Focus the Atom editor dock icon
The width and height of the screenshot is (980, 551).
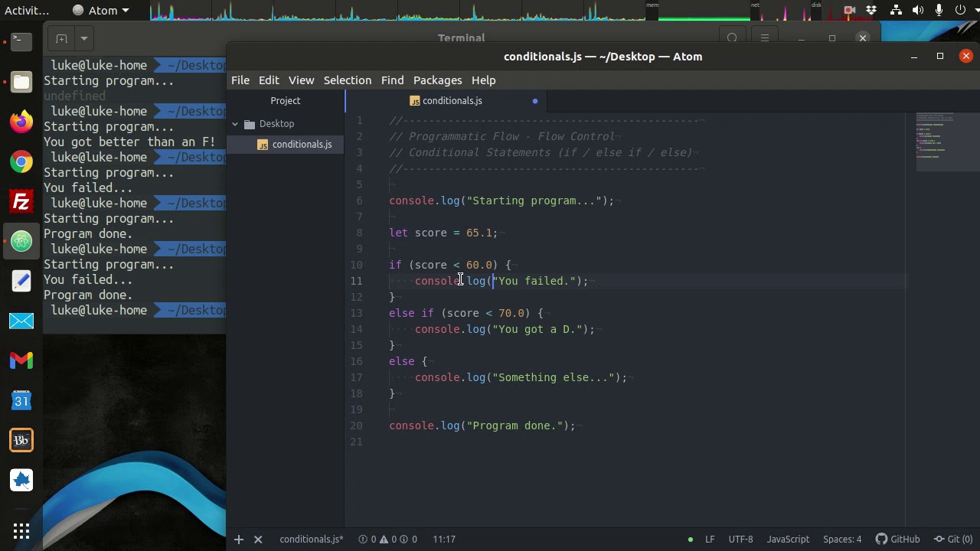[21, 241]
